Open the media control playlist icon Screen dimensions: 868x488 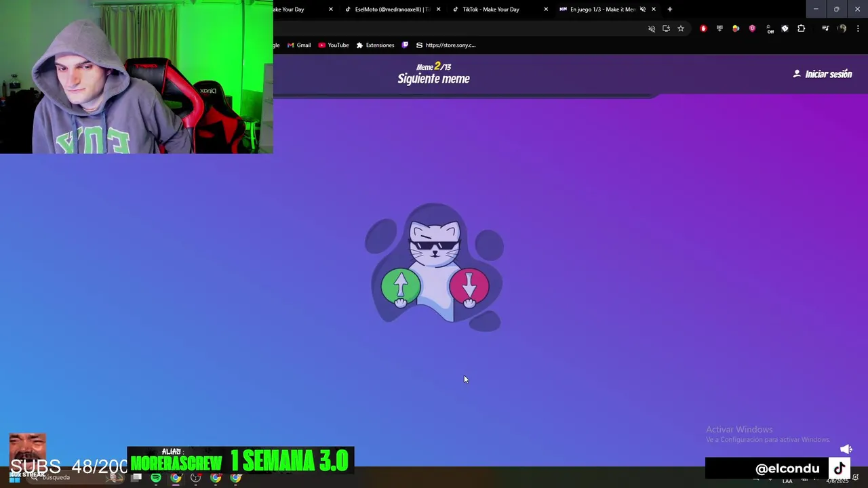point(825,28)
